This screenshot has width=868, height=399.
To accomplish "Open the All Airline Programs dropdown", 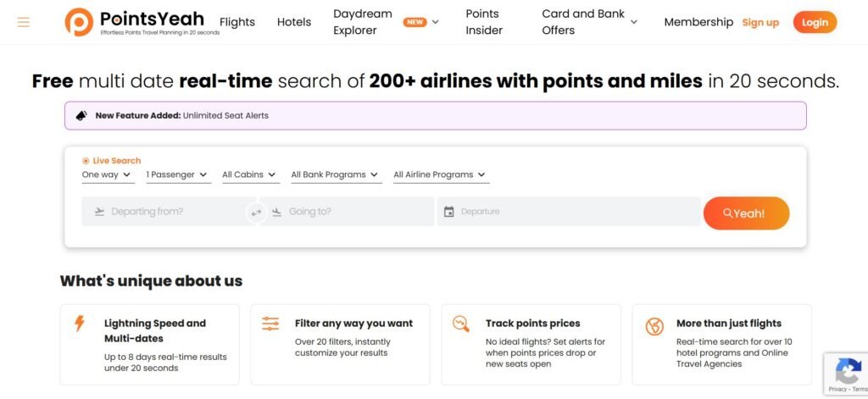I will point(440,175).
